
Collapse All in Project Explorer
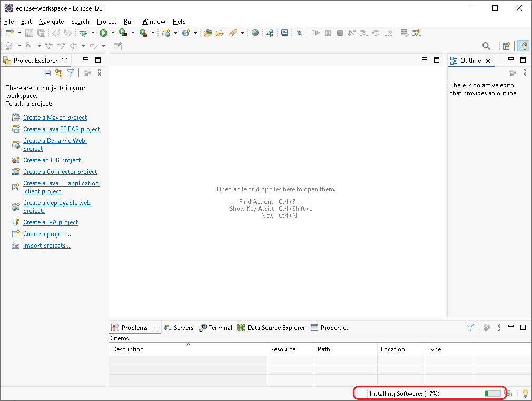click(47, 73)
